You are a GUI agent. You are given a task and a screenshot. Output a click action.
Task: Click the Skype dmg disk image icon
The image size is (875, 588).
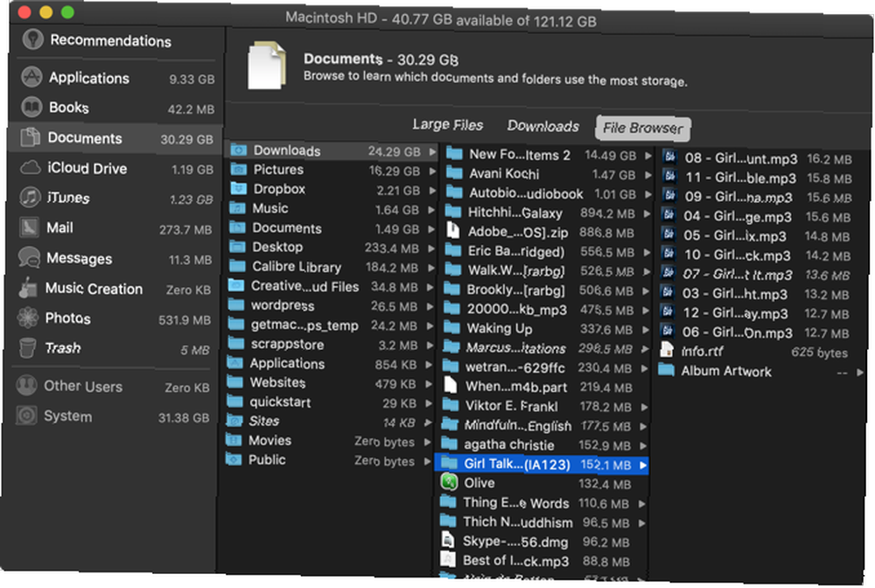click(447, 540)
